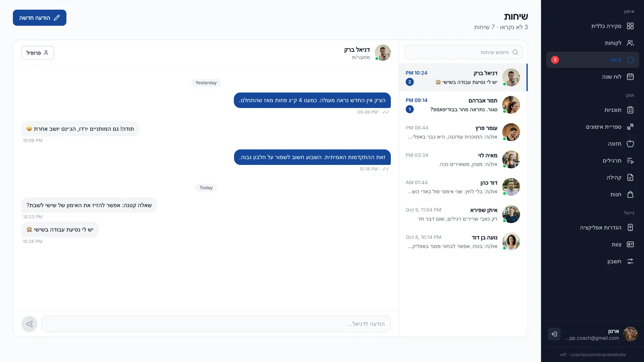Open לקוחות clients in sidebar
This screenshot has height=362, width=644.
click(592, 43)
